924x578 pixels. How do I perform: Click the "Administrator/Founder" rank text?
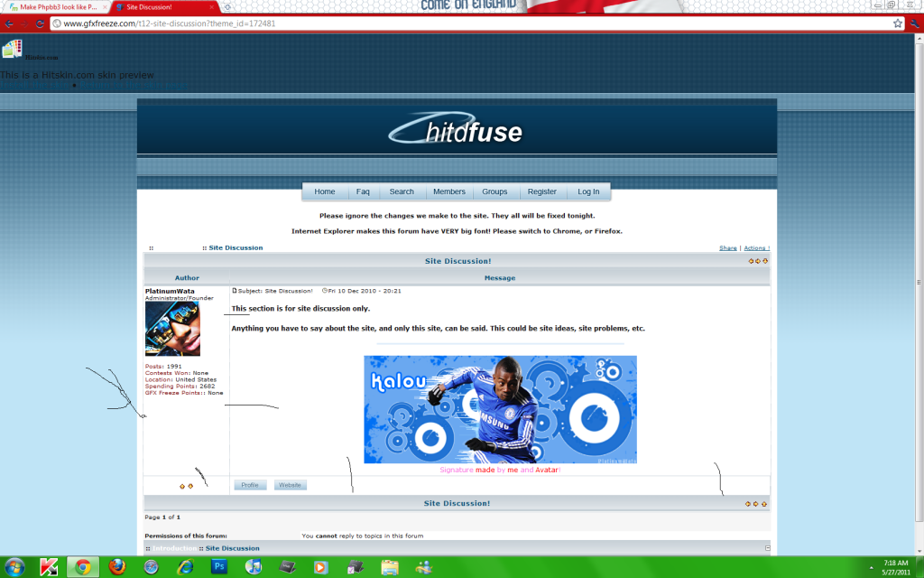point(180,298)
